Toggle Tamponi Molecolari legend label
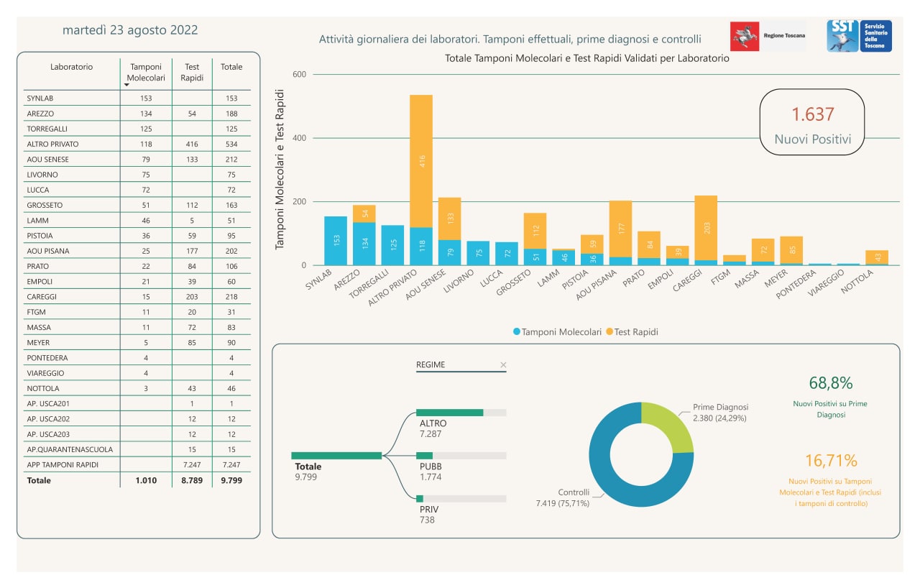 pos(561,332)
